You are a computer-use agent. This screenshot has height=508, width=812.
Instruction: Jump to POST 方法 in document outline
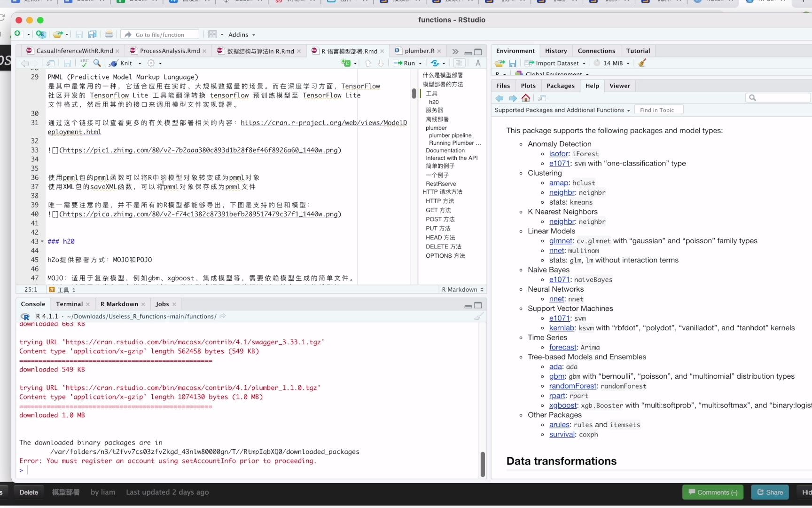pos(440,219)
